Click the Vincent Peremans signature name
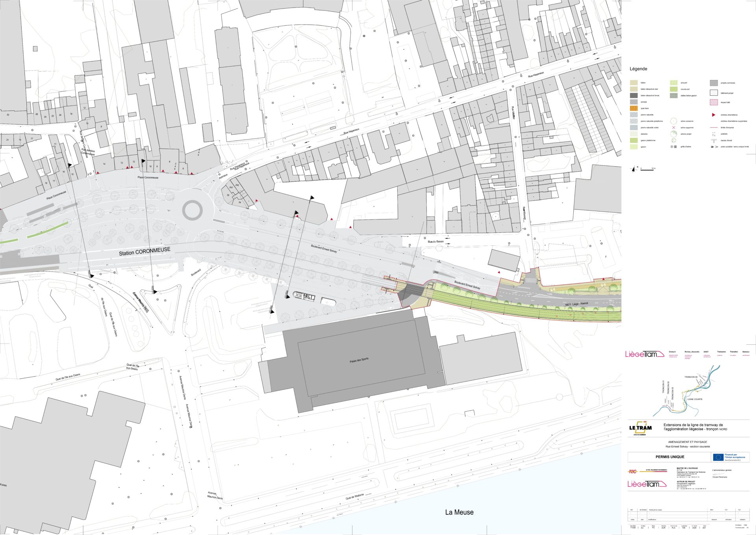The image size is (756, 535). (x=720, y=477)
